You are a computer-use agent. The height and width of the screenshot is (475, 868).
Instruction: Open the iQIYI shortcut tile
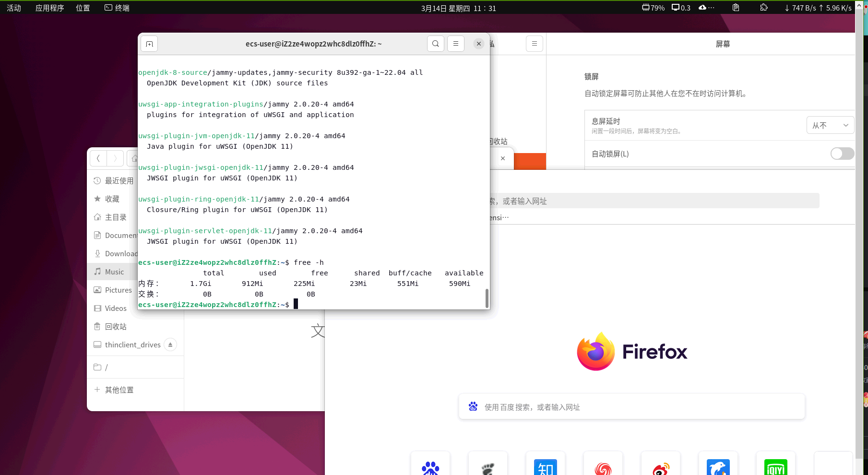(x=776, y=463)
